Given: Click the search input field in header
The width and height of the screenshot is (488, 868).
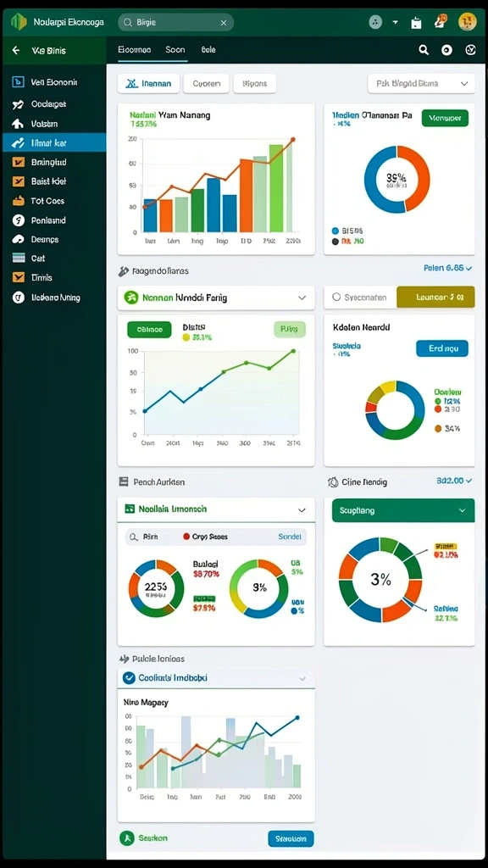Looking at the screenshot, I should click(x=175, y=23).
